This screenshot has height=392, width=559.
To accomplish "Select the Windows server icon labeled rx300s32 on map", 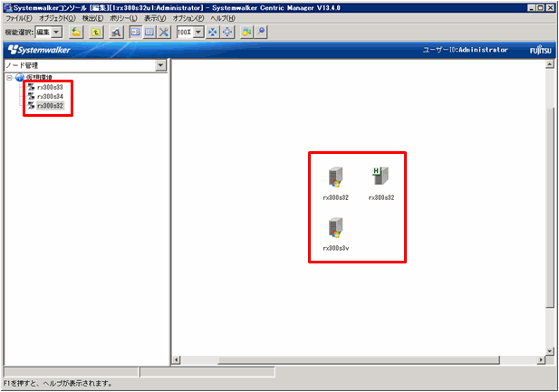I will coord(335,177).
